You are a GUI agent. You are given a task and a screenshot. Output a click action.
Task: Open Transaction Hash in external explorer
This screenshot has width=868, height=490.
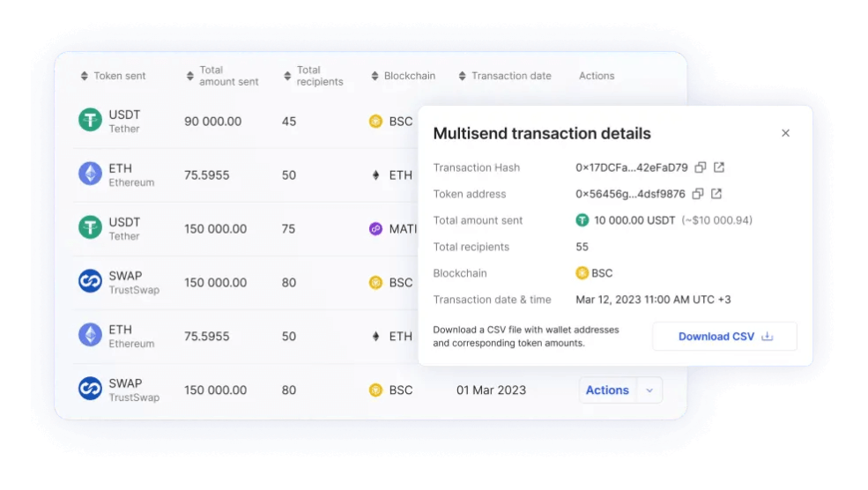[x=718, y=167]
